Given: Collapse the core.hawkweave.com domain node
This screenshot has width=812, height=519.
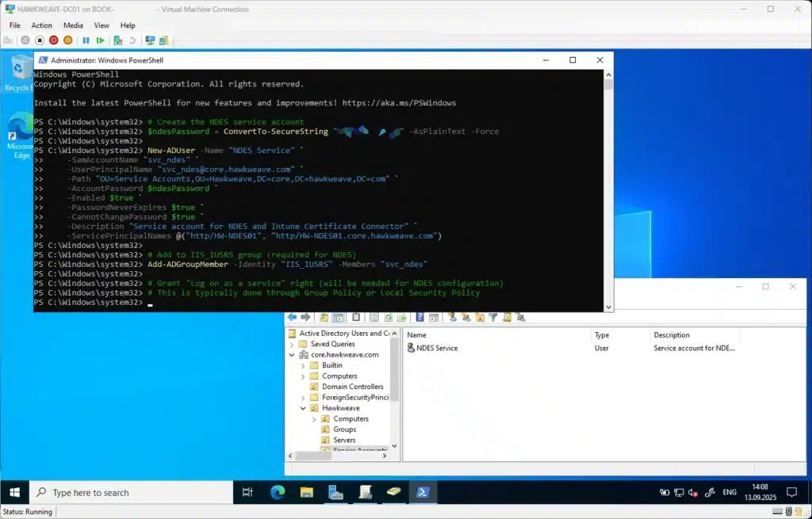Looking at the screenshot, I should pyautogui.click(x=292, y=355).
